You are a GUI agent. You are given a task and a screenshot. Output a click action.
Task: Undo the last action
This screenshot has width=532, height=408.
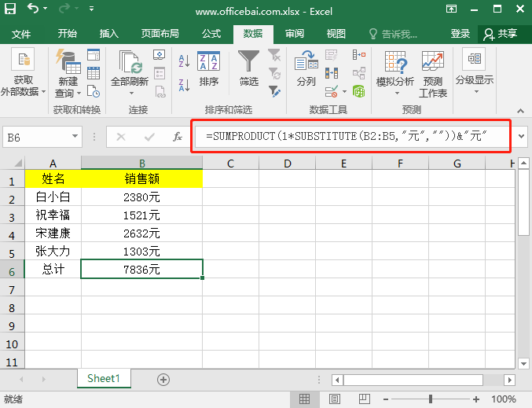tap(33, 8)
